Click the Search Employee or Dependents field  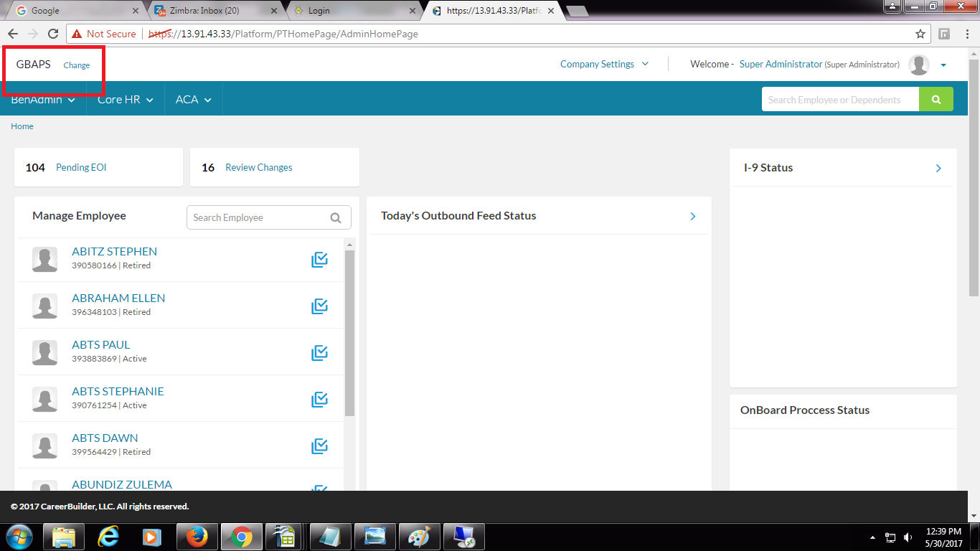pyautogui.click(x=839, y=100)
